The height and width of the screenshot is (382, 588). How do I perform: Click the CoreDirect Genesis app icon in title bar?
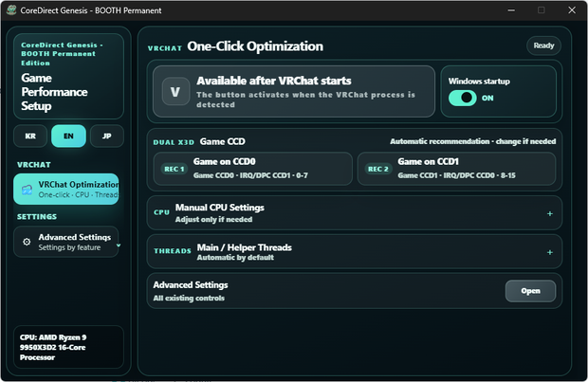click(x=11, y=10)
